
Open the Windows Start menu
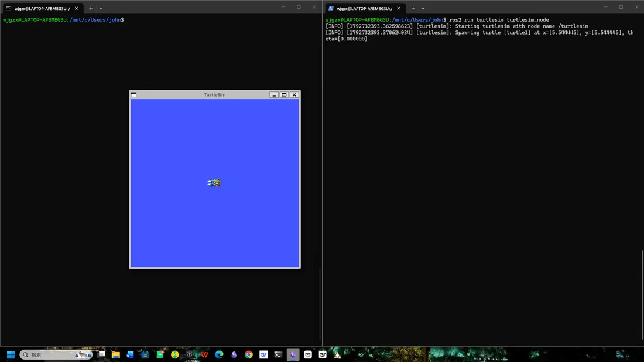tap(11, 354)
